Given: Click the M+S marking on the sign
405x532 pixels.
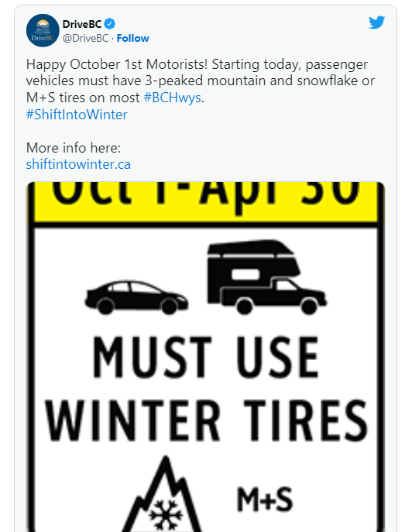Looking at the screenshot, I should (x=265, y=499).
